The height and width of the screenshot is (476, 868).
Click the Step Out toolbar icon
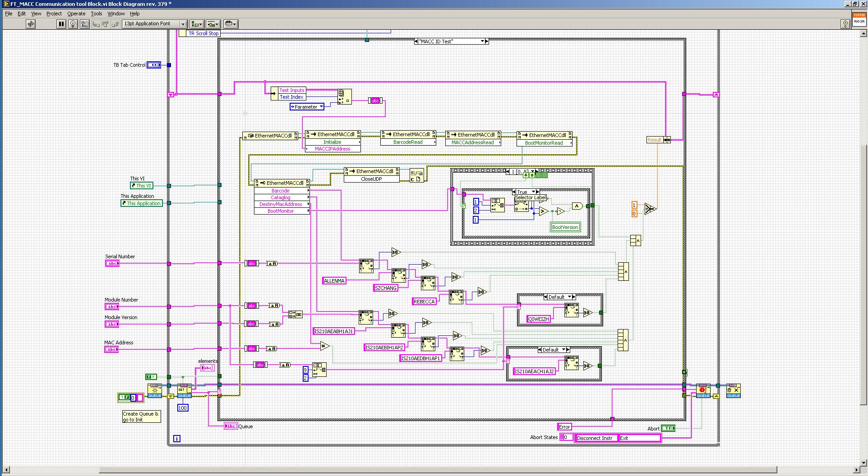(x=115, y=24)
